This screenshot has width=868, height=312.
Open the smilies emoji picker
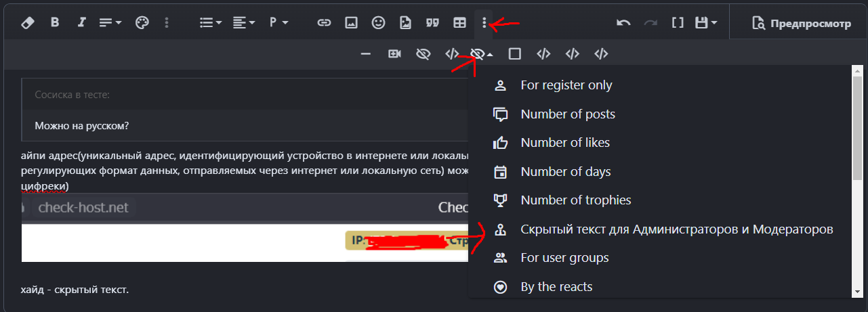[x=378, y=23]
